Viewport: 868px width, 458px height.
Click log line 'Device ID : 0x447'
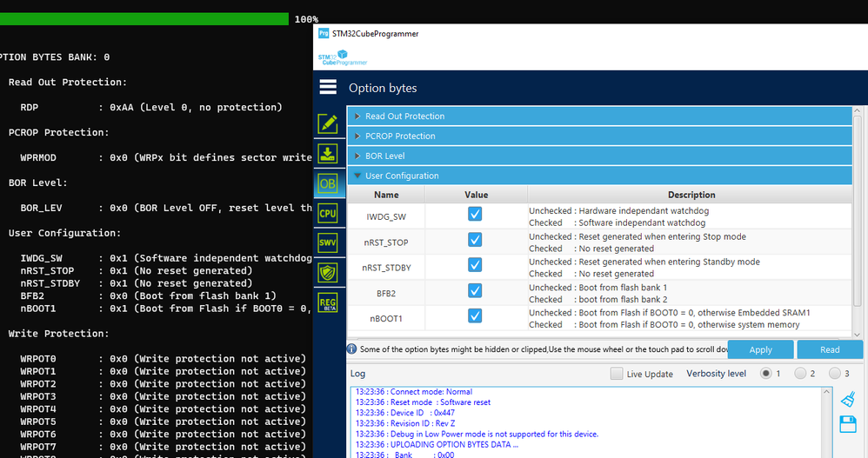tap(405, 413)
